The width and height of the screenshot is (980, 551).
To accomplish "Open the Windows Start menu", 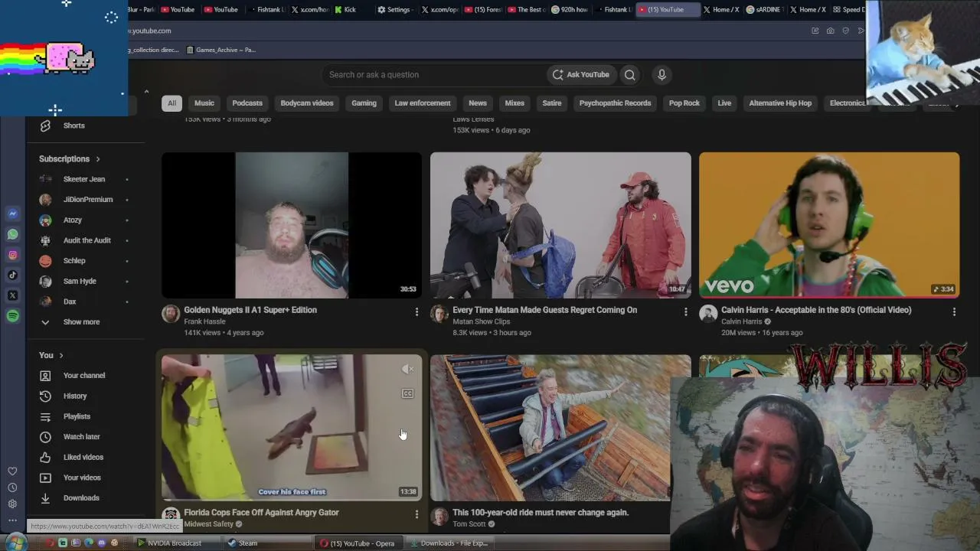I will (x=16, y=543).
